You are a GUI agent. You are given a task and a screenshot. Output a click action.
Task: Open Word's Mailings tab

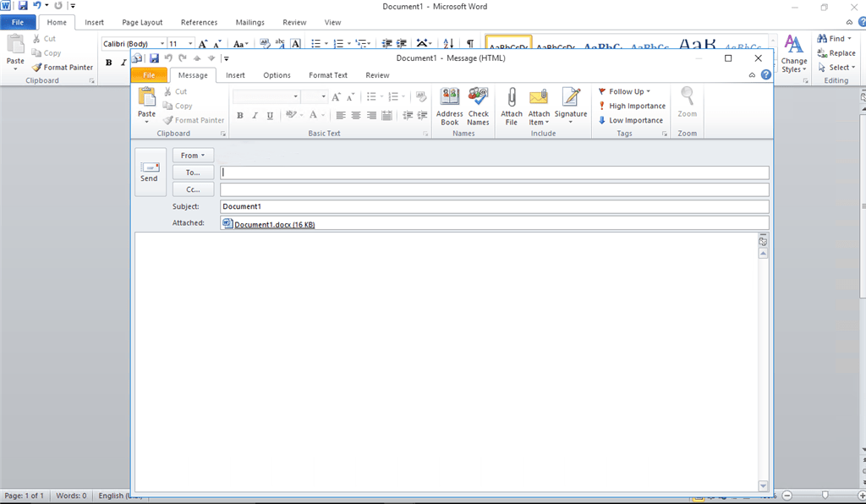[x=249, y=23]
